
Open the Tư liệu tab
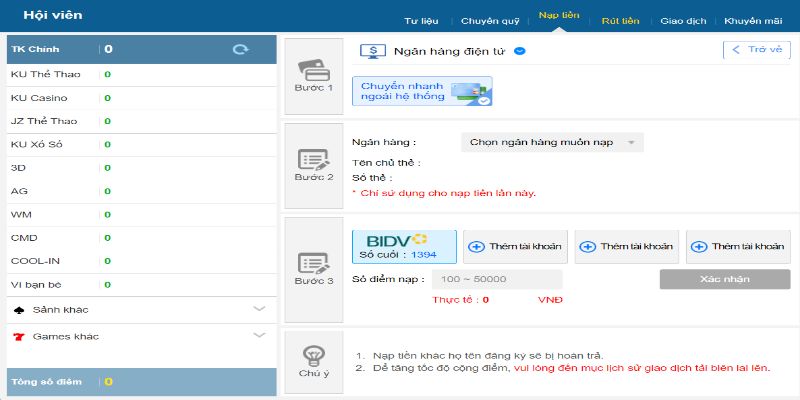(421, 21)
